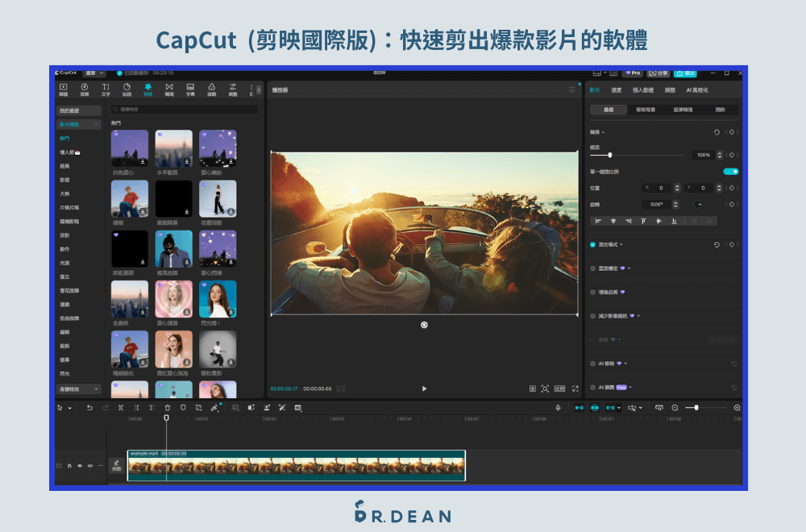Start voice recording with microphone icon
This screenshot has height=532, width=806.
(x=559, y=408)
